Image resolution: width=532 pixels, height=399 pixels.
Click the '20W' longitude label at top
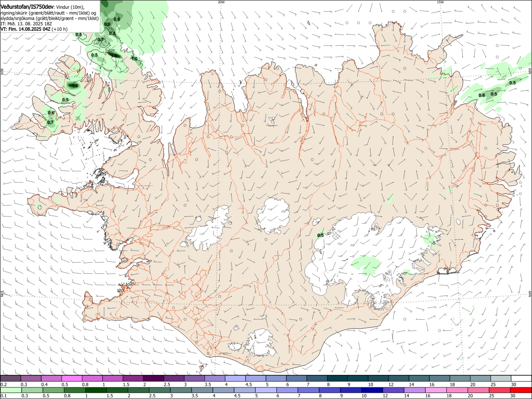coord(221,2)
